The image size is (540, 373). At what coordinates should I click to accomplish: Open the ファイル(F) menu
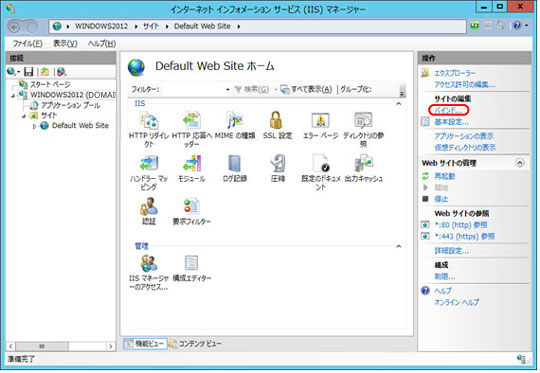point(28,44)
